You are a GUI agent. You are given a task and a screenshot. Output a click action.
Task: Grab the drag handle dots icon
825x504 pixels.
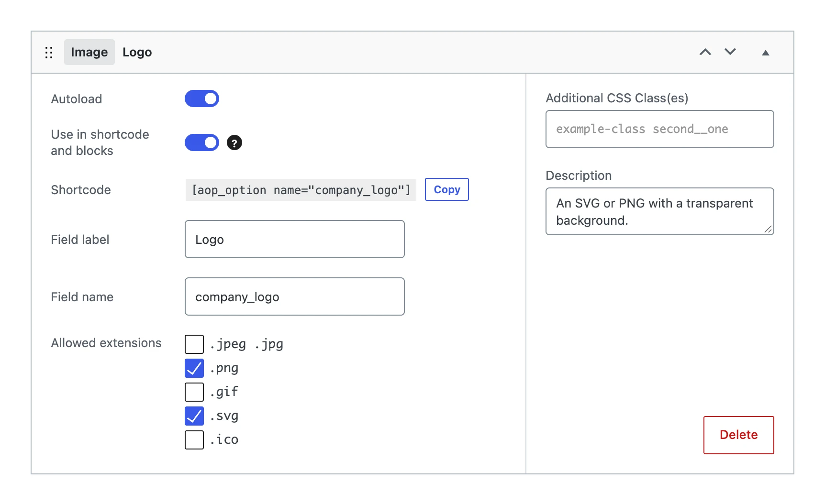(x=49, y=53)
